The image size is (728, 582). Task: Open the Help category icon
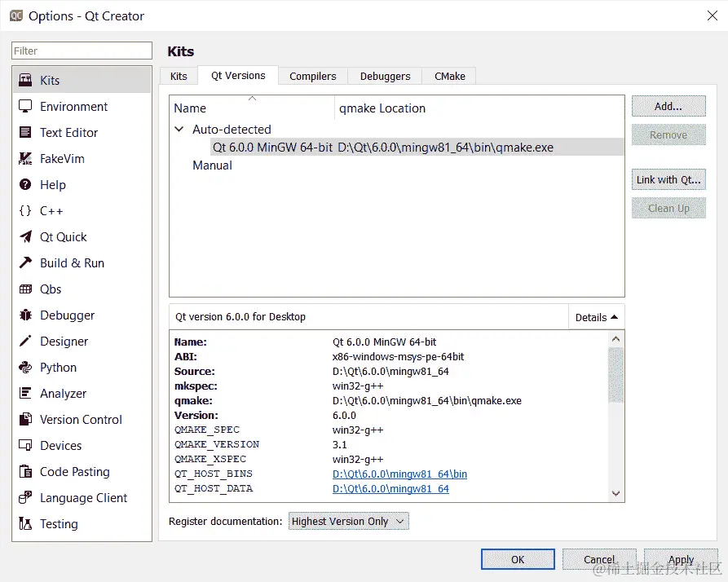click(25, 185)
